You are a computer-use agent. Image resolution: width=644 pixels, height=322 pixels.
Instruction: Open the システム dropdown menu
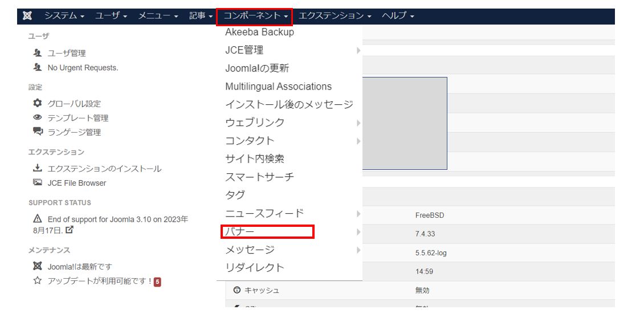[64, 16]
